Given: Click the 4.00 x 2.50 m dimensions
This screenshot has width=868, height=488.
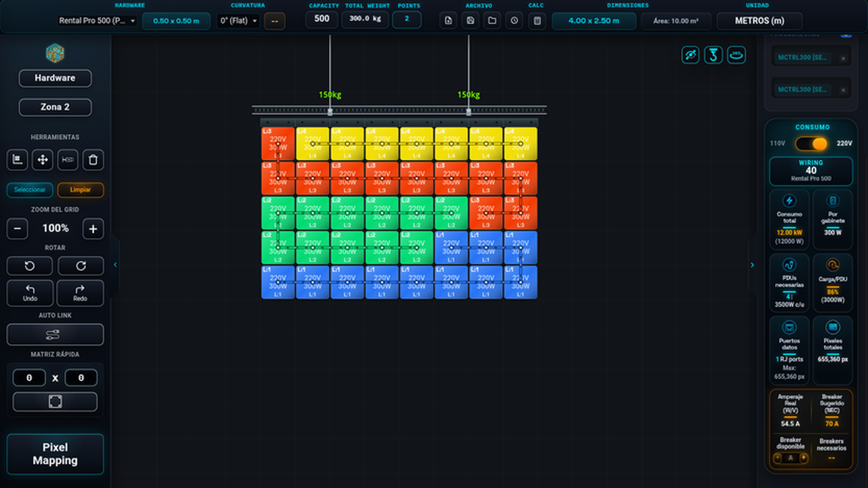Looking at the screenshot, I should click(594, 21).
